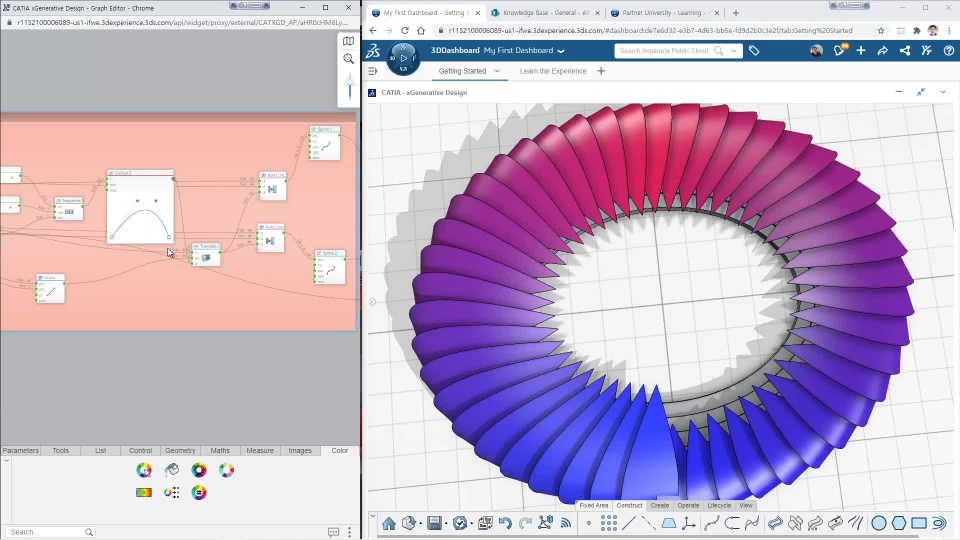The height and width of the screenshot is (540, 960).
Task: Collapse the node palette chevron
Action: tap(7, 460)
